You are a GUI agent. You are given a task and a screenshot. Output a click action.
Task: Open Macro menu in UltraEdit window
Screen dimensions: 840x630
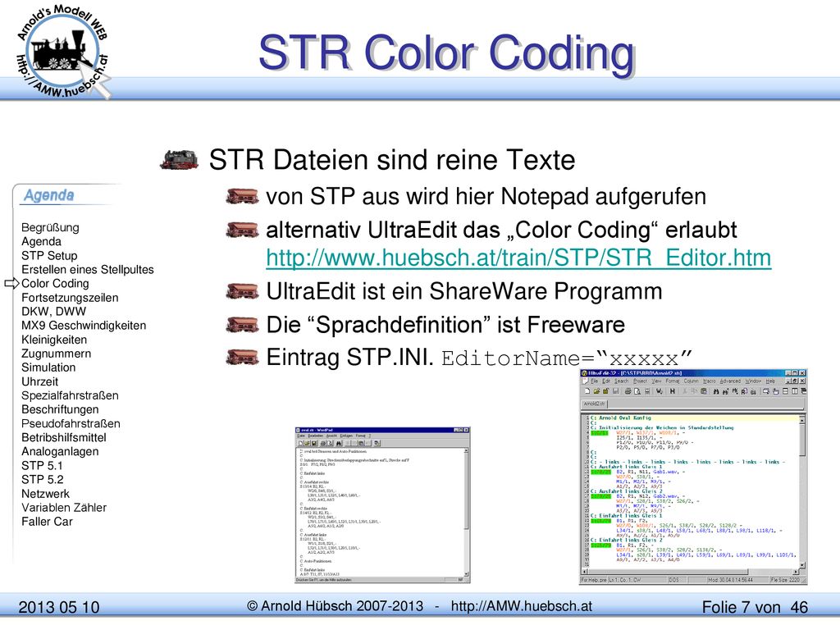[x=710, y=381]
